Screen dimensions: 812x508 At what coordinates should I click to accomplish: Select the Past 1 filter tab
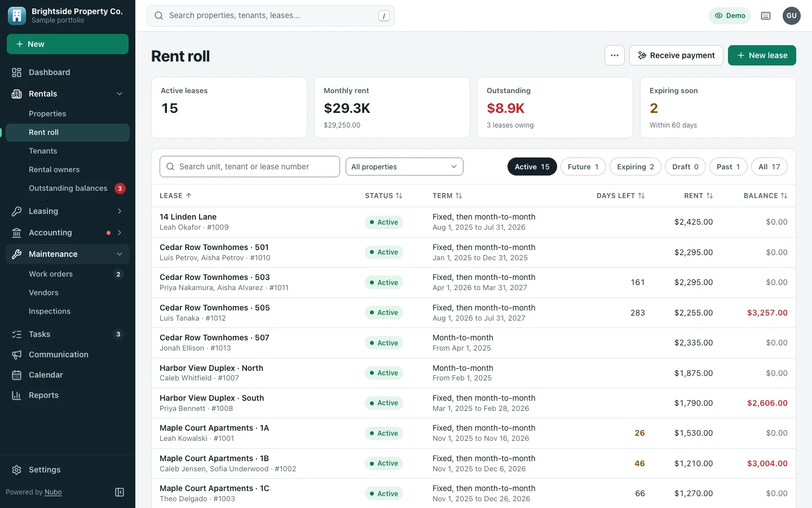coord(728,167)
